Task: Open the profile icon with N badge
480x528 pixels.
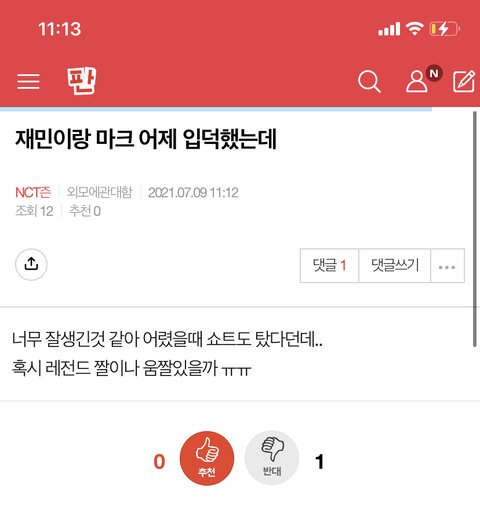Action: (423, 78)
